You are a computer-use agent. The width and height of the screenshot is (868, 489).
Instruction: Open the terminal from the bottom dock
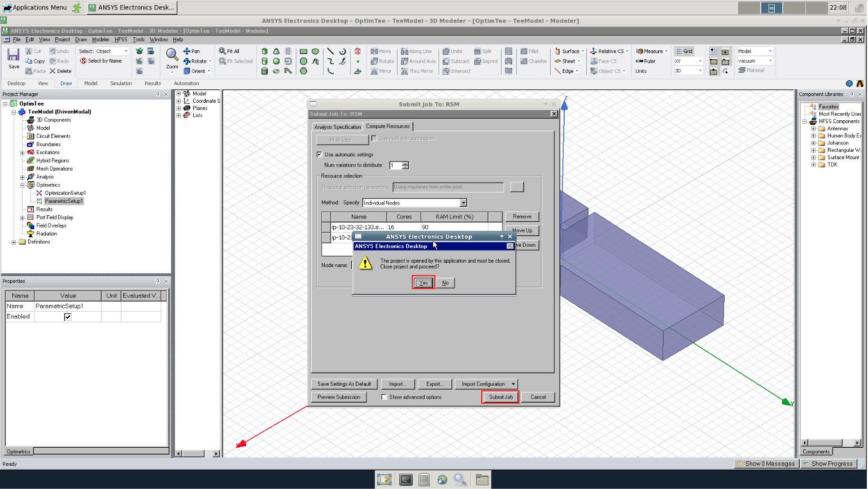click(x=405, y=479)
